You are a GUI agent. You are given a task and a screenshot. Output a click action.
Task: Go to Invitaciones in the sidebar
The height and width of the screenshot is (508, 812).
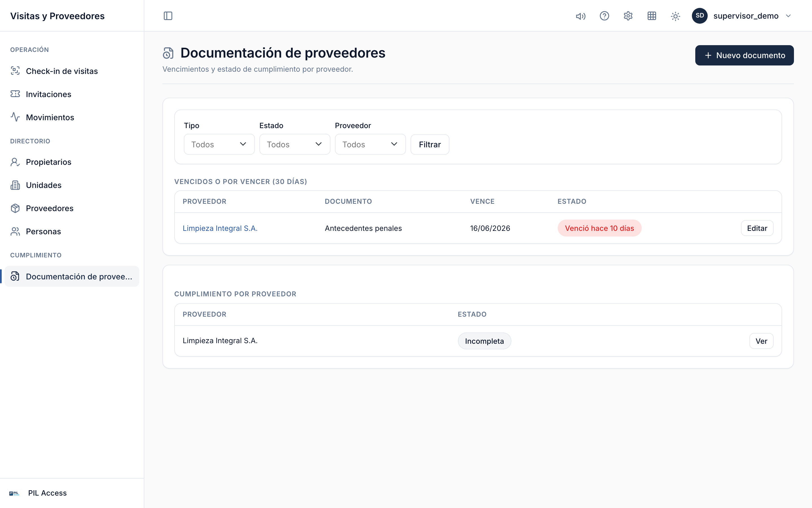click(72, 94)
